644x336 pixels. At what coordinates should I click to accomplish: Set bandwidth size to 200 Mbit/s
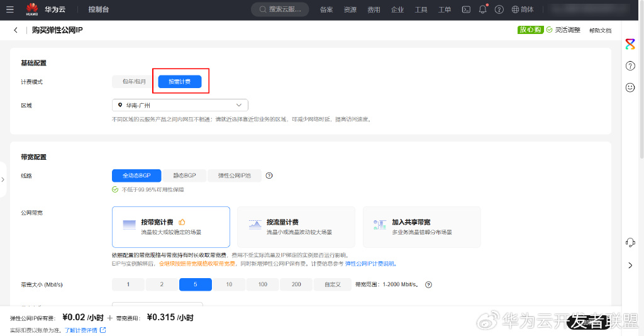[x=297, y=284]
